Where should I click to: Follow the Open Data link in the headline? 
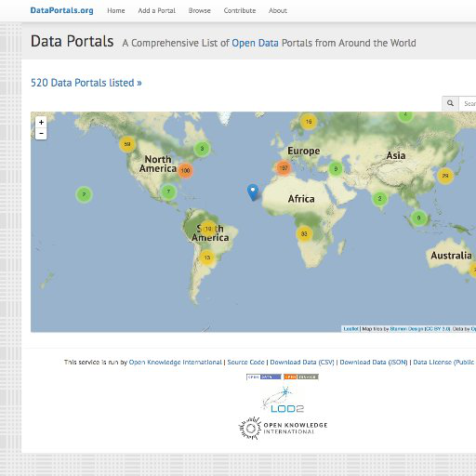coord(255,43)
